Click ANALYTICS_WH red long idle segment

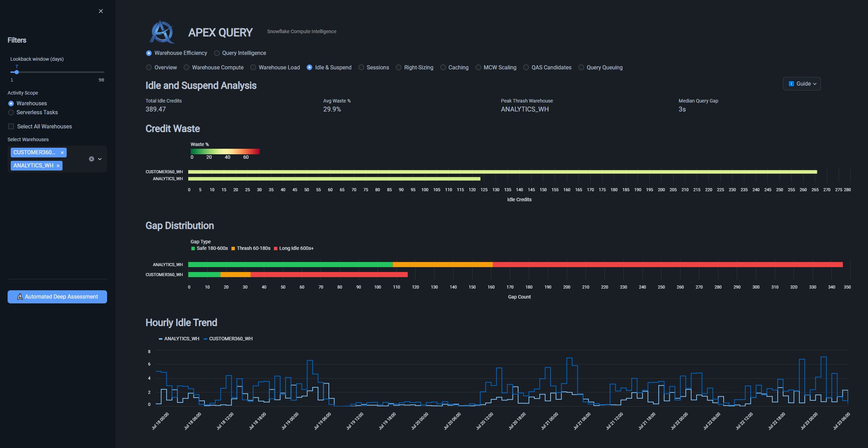[x=668, y=265]
